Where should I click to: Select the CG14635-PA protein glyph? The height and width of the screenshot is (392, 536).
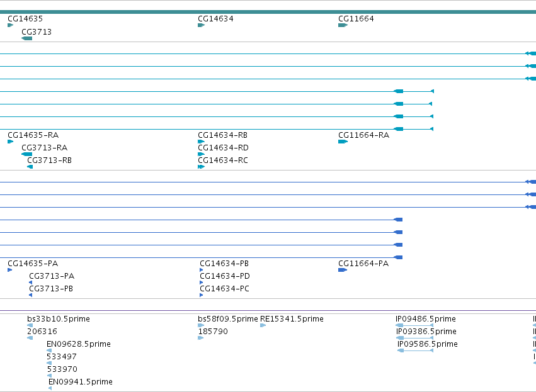point(9,270)
